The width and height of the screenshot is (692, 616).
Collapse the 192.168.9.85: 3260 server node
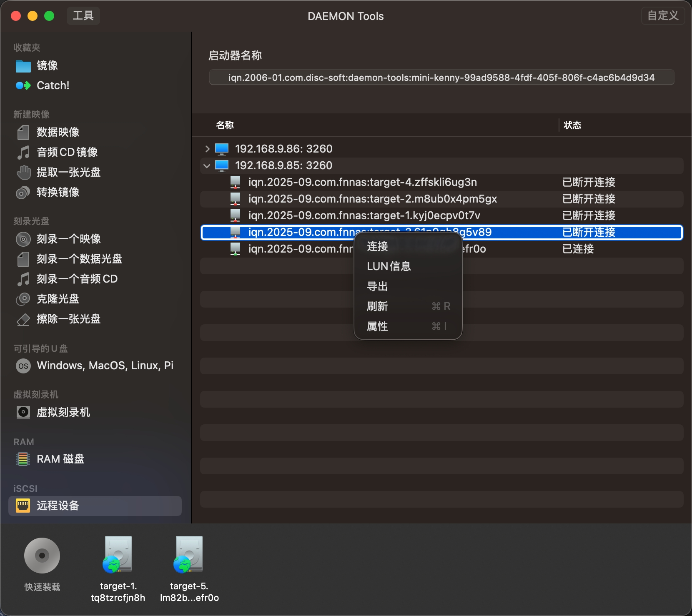pos(207,165)
